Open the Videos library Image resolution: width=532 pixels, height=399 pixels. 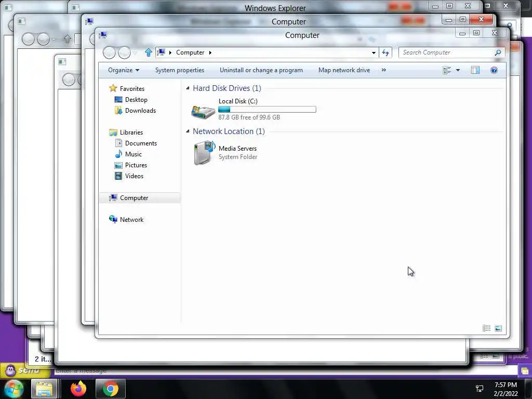[x=134, y=176]
